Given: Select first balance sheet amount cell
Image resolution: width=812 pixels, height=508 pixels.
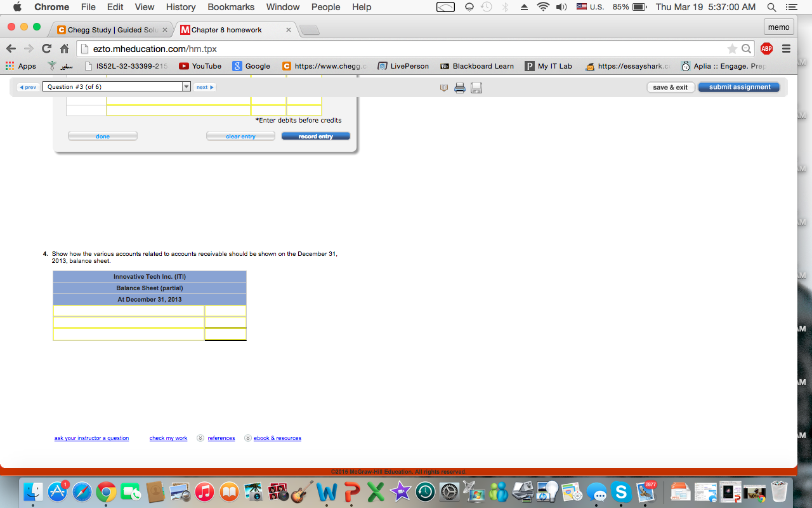Looking at the screenshot, I should 226,311.
